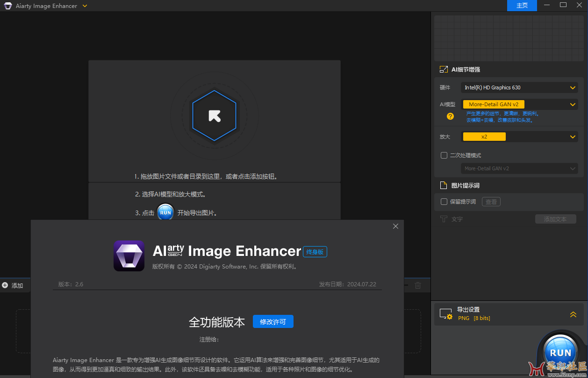This screenshot has height=378, width=588.
Task: Click the export settings monitor-gear icon
Action: [x=445, y=314]
